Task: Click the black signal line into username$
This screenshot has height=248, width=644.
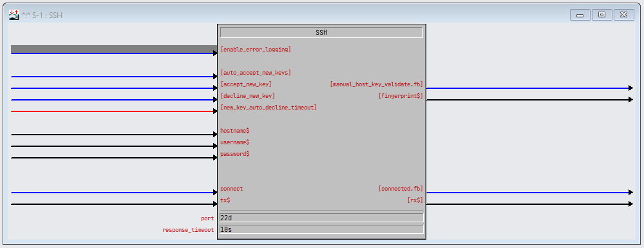Action: (114, 146)
